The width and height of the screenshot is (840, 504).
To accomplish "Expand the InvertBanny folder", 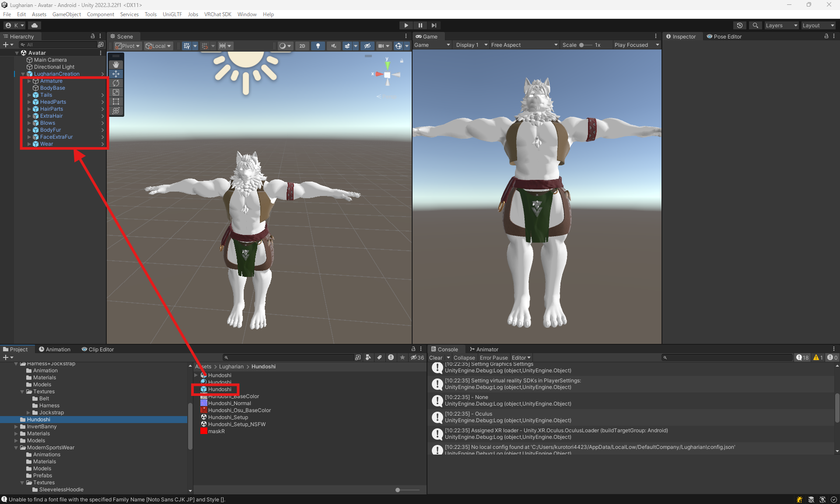I will click(16, 427).
